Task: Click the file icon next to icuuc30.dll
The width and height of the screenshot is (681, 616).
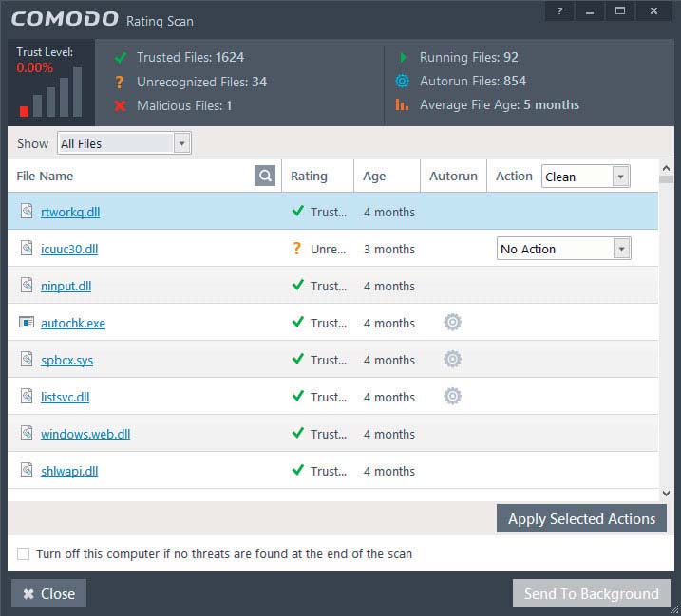Action: 27,249
